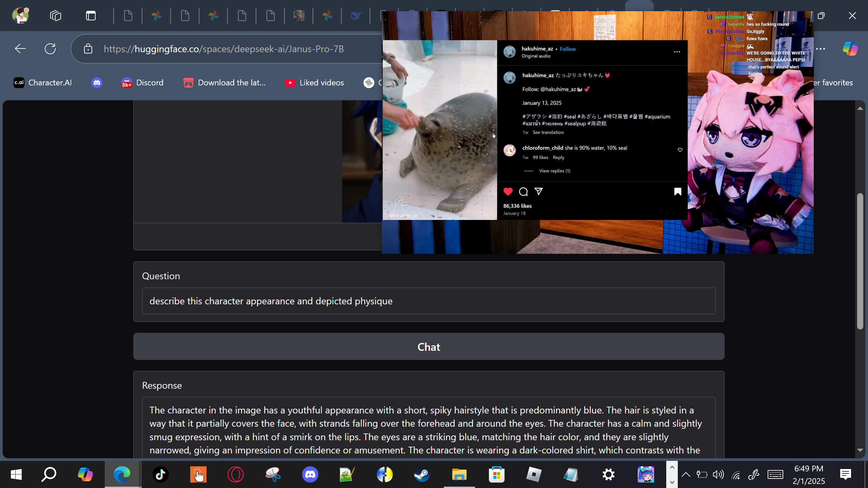The image size is (868, 488).
Task: Click the Instagram comment bubble icon
Action: click(x=523, y=191)
